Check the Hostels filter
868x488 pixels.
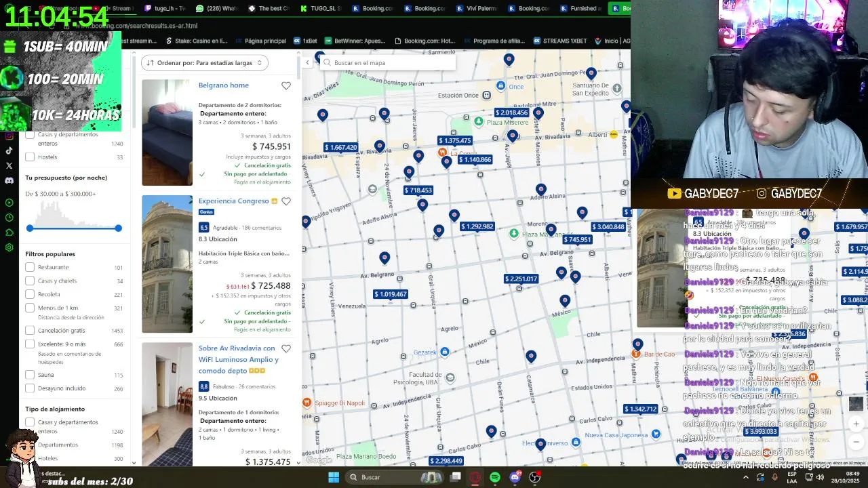click(30, 157)
